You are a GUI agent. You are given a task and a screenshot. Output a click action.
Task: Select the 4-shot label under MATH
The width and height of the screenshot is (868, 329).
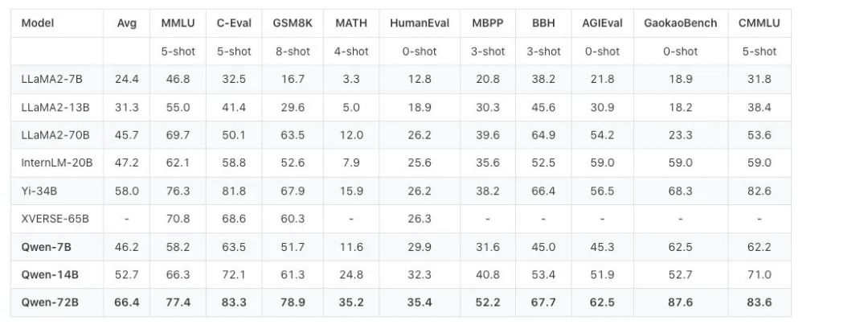[350, 51]
